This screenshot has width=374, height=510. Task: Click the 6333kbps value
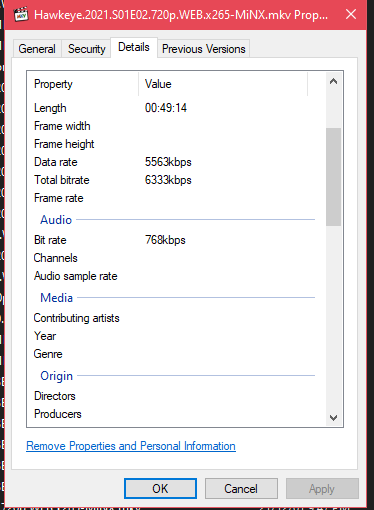(x=168, y=180)
